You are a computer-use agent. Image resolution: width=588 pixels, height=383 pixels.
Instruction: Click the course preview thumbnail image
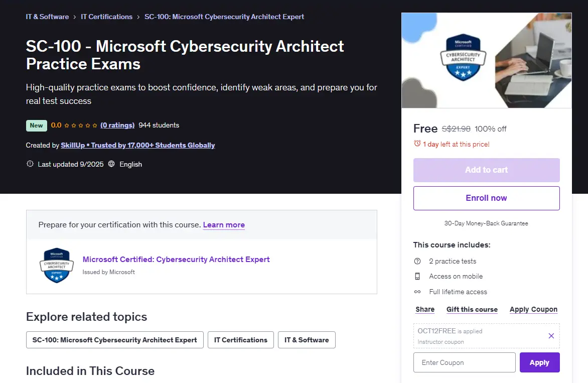[486, 60]
